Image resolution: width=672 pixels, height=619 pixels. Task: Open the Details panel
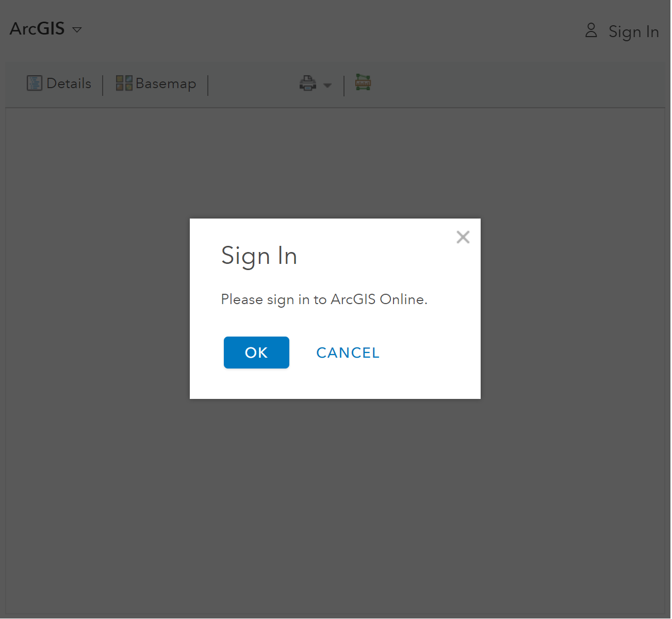pyautogui.click(x=59, y=83)
